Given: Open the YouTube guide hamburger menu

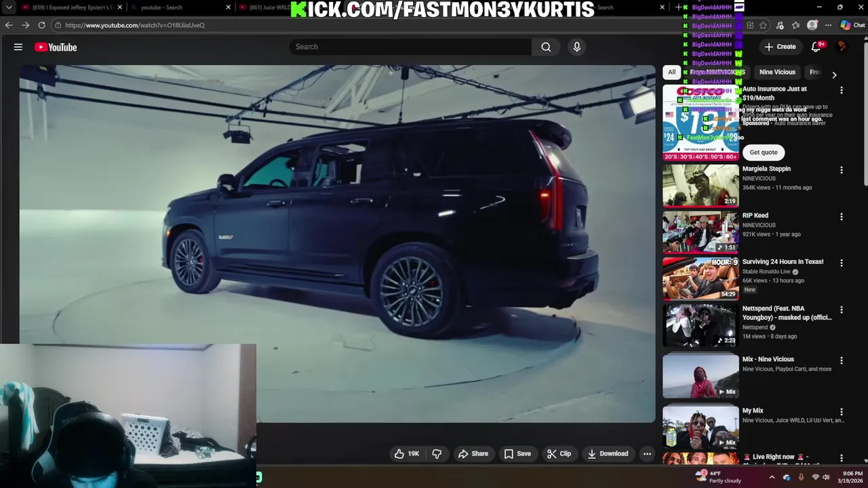Looking at the screenshot, I should pyautogui.click(x=18, y=47).
